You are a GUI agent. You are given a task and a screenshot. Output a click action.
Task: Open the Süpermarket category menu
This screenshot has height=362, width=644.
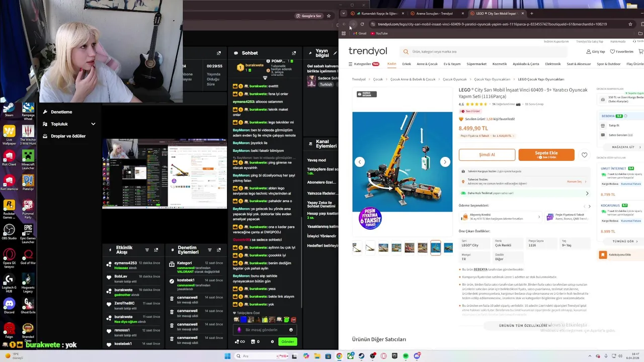(x=476, y=64)
